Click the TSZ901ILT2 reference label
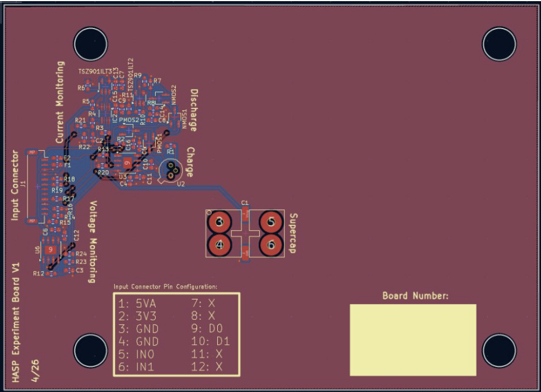 click(x=130, y=75)
